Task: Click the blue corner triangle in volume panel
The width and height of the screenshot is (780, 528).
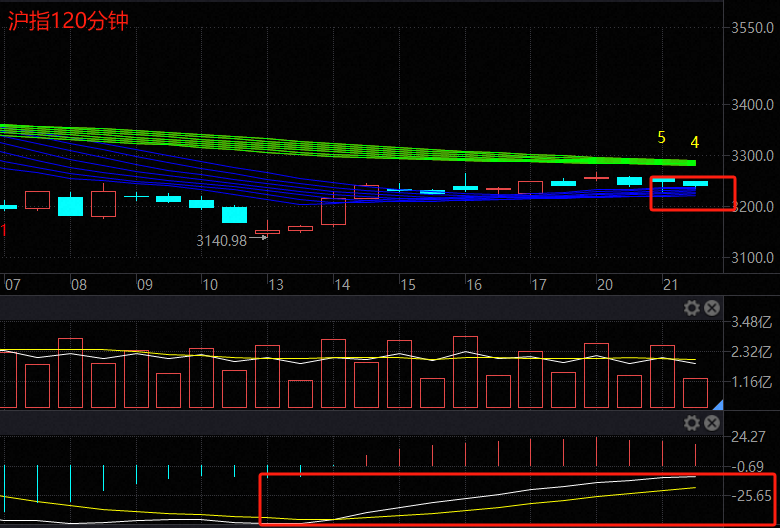Action: click(719, 405)
